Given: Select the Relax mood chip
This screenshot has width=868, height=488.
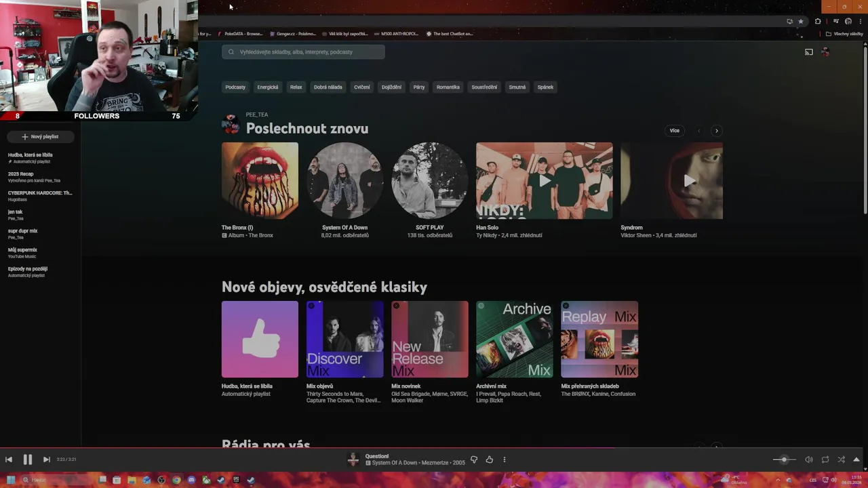Looking at the screenshot, I should click(x=296, y=87).
